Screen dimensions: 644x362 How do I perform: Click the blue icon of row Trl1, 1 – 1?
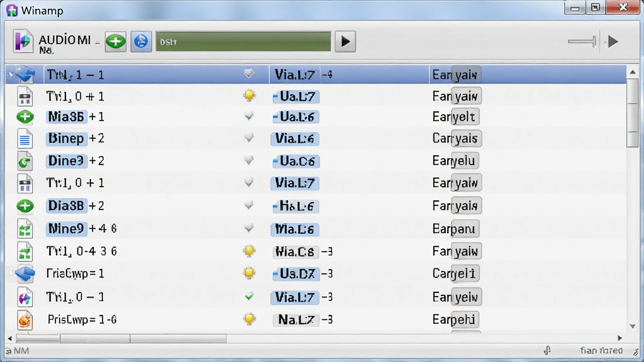[25, 74]
